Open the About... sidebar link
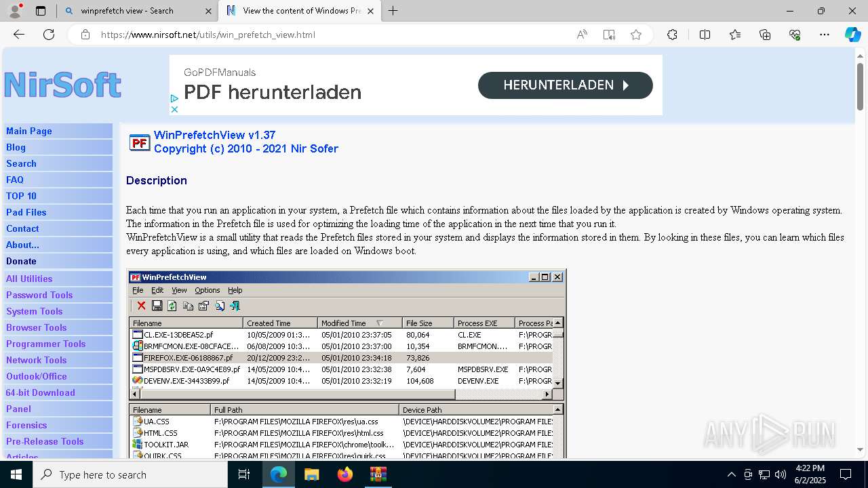 click(x=22, y=245)
